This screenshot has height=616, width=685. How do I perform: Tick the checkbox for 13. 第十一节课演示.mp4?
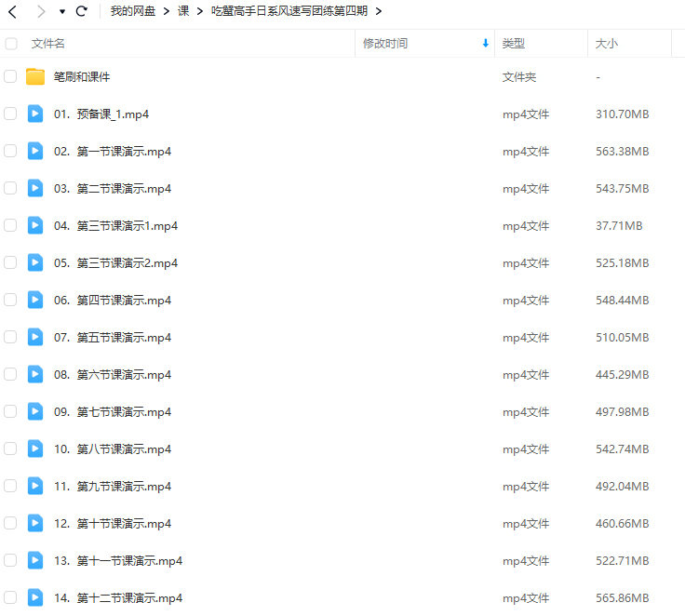tap(10, 560)
